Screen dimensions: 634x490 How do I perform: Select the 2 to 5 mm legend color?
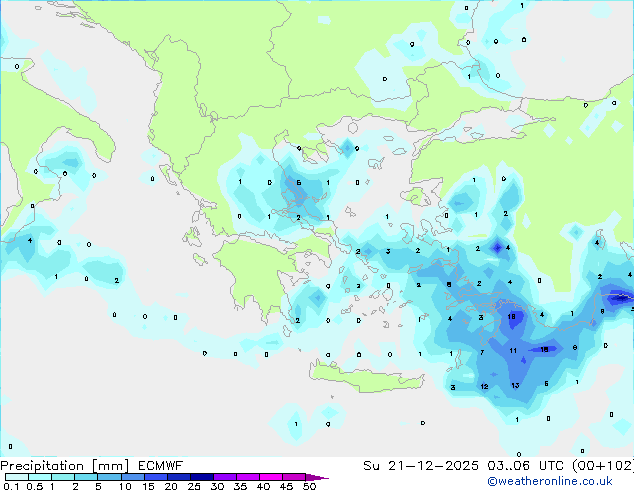86,477
